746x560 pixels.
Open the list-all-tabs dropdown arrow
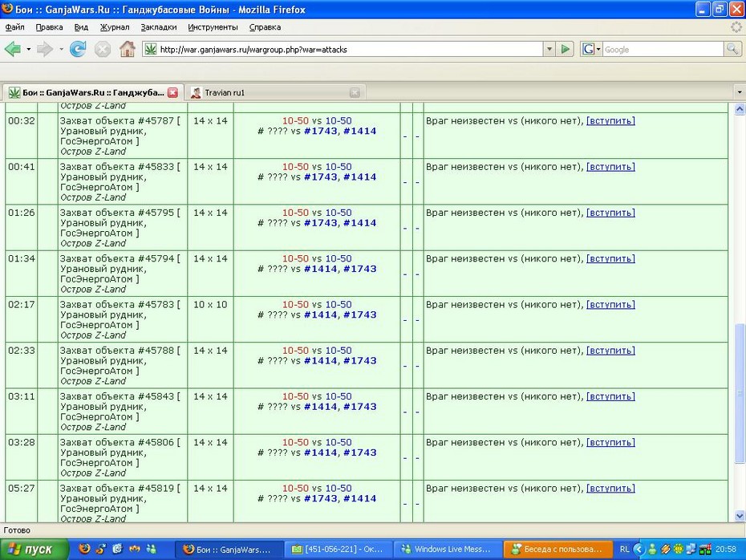740,92
